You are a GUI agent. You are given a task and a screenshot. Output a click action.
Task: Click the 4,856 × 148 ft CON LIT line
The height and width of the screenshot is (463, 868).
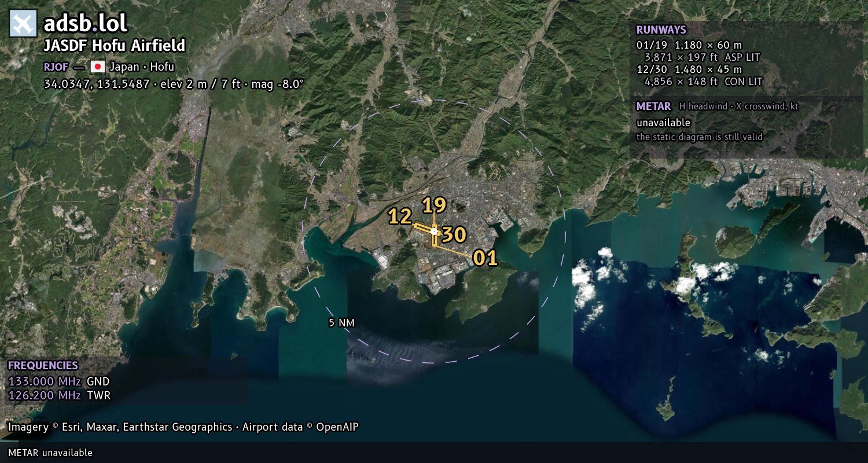point(703,82)
